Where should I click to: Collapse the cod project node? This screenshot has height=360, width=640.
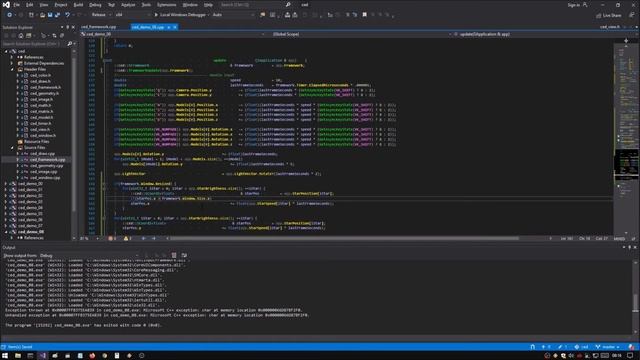pyautogui.click(x=6, y=51)
